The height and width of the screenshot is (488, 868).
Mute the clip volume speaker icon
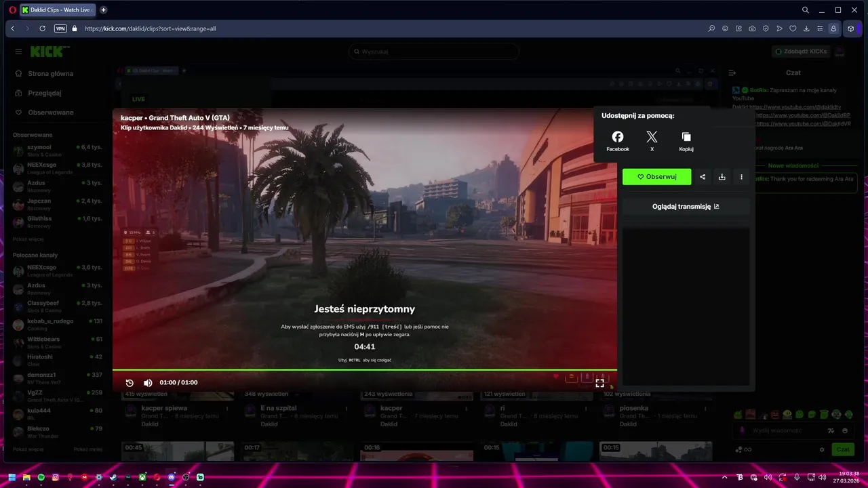click(148, 383)
